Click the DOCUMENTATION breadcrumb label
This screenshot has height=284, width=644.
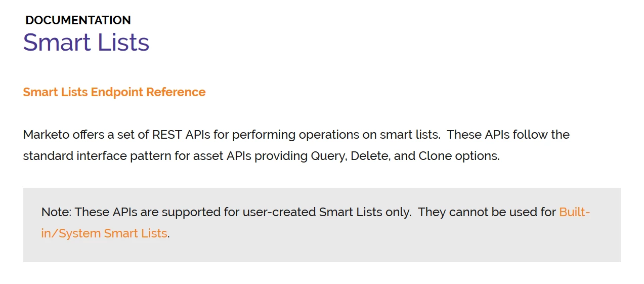tap(78, 20)
